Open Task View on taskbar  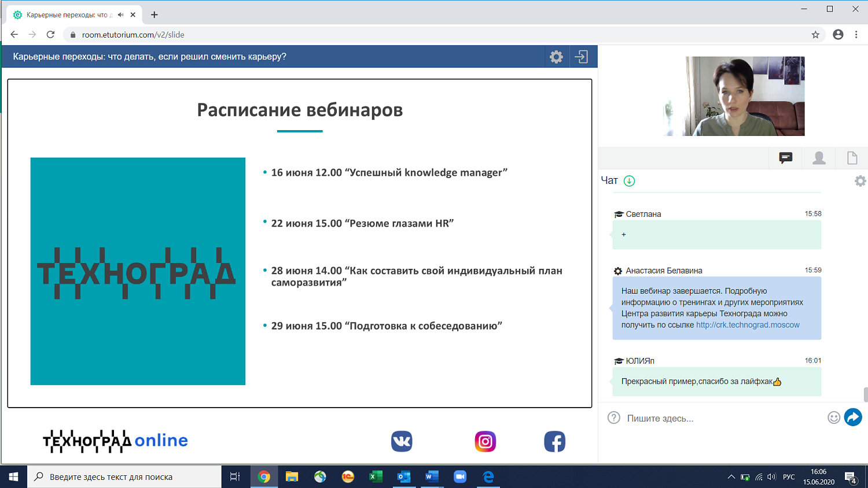(235, 476)
